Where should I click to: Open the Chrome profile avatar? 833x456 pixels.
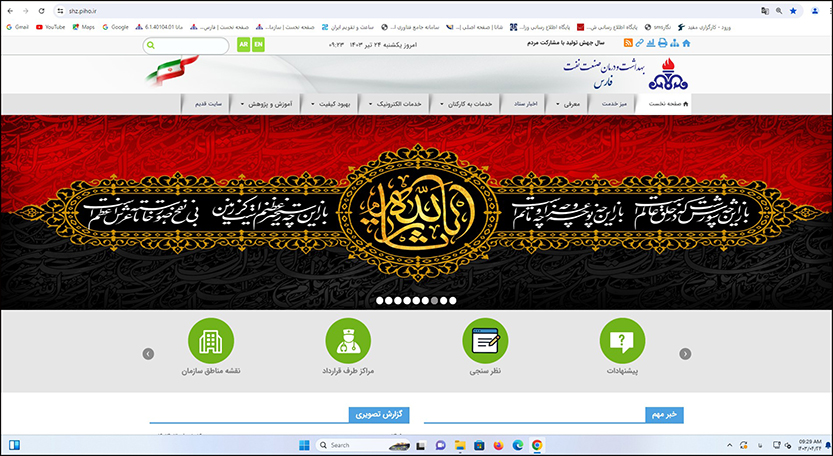[x=815, y=11]
